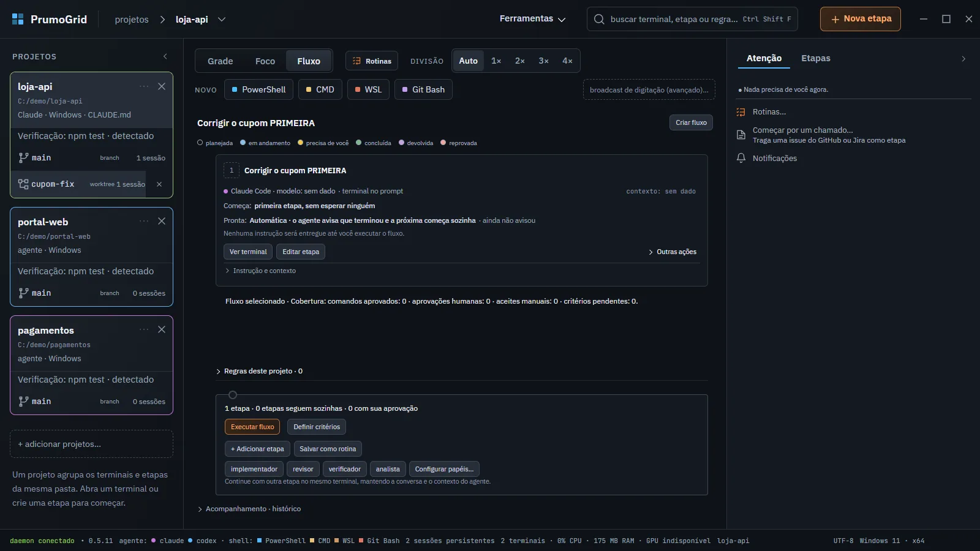
Task: Remove the cupom-fix worktree
Action: click(159, 184)
